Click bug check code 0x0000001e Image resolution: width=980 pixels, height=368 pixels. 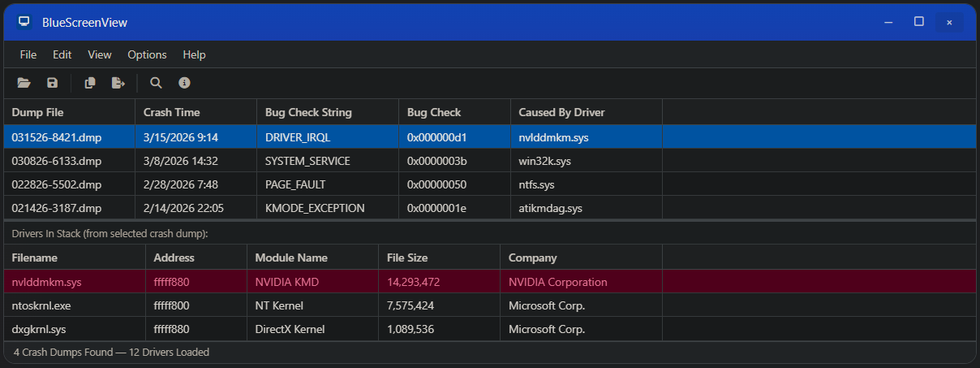click(x=436, y=208)
